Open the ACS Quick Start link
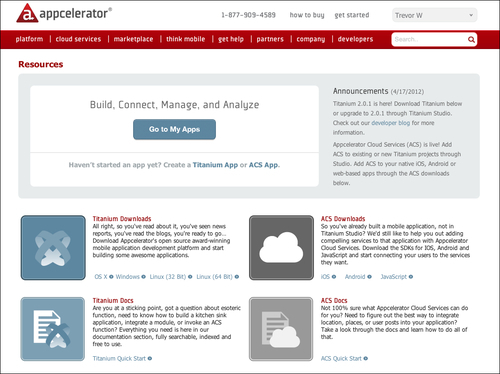 (x=341, y=358)
